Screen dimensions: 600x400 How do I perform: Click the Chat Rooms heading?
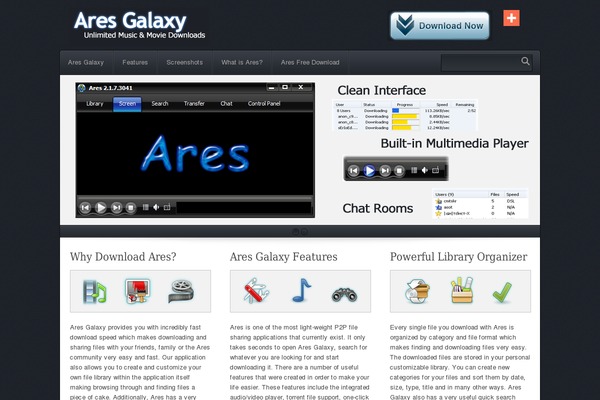point(378,208)
